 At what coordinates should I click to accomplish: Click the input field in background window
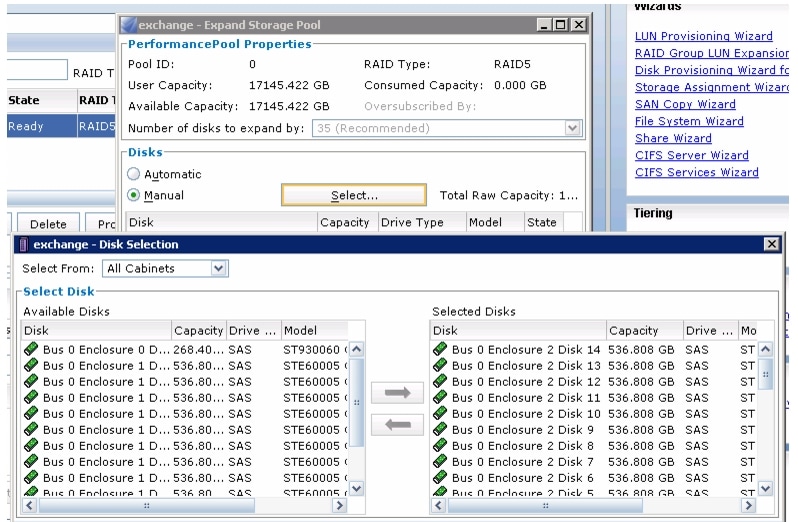click(37, 69)
